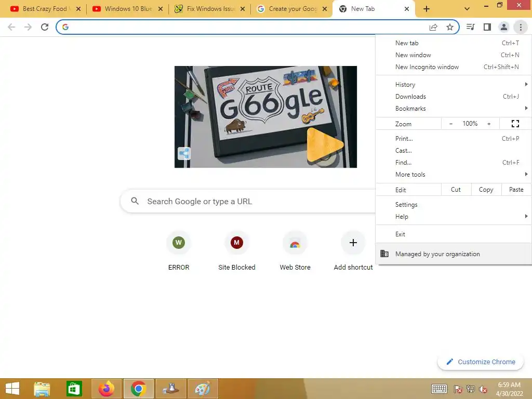Open the Windows Store taskbar icon
The width and height of the screenshot is (532, 399).
coord(74,389)
